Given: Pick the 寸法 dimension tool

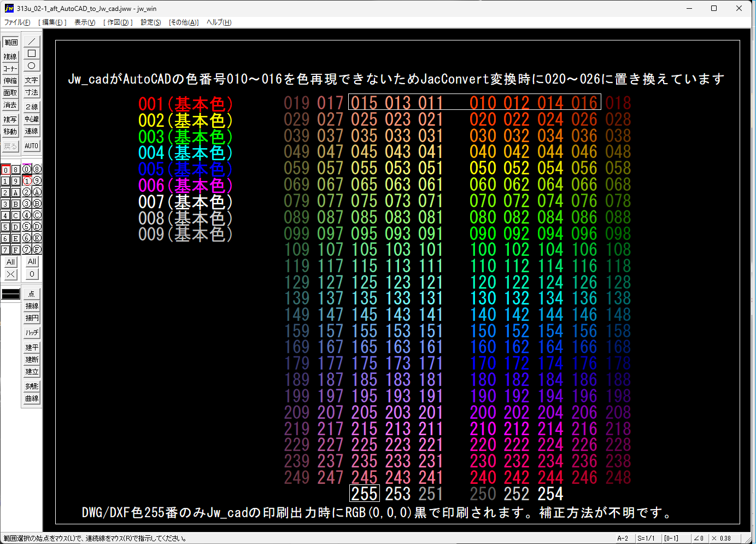Looking at the screenshot, I should click(x=32, y=92).
